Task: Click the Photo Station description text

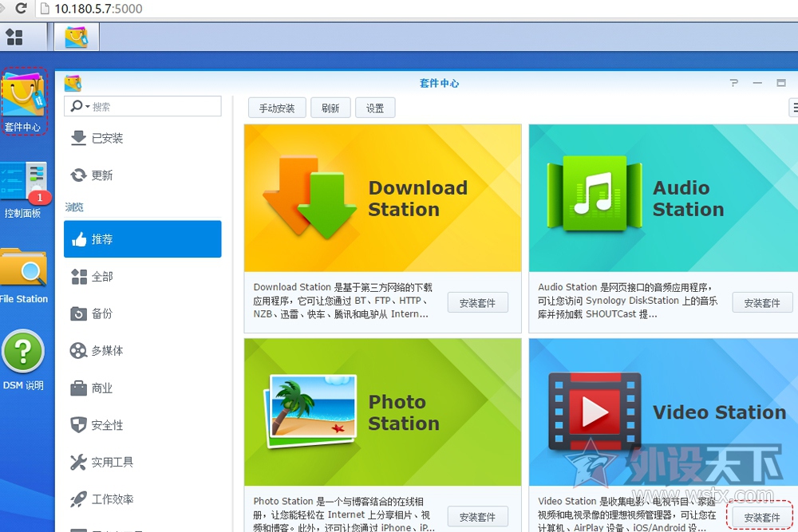Action: point(343,514)
